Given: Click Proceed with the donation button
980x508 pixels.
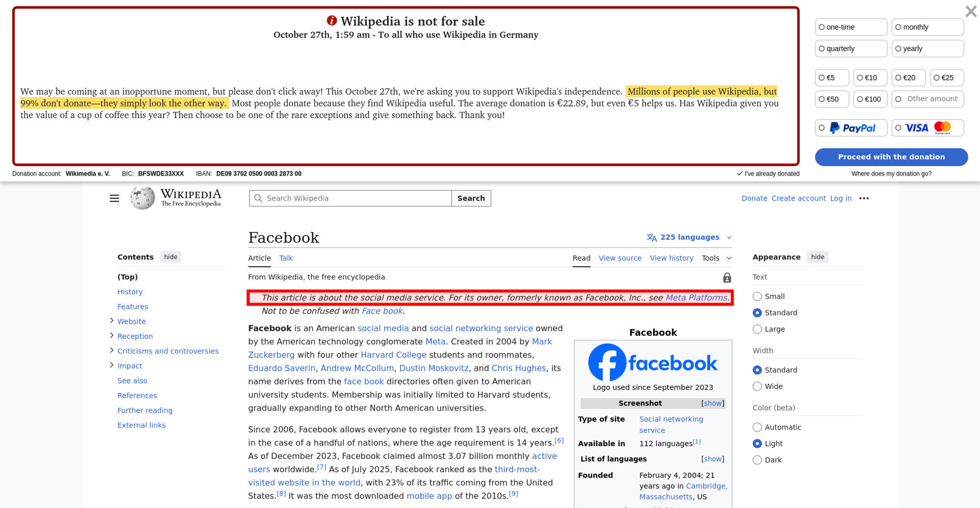Looking at the screenshot, I should pyautogui.click(x=891, y=157).
